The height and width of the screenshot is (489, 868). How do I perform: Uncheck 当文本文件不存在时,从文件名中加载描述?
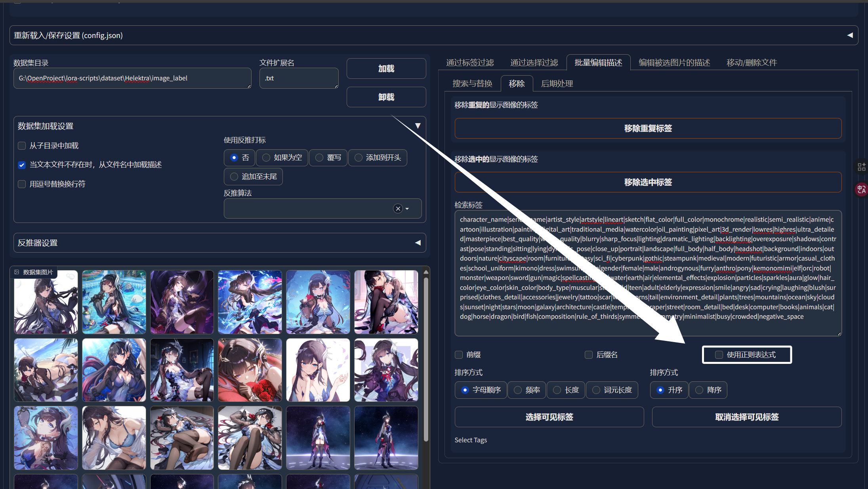(x=22, y=165)
